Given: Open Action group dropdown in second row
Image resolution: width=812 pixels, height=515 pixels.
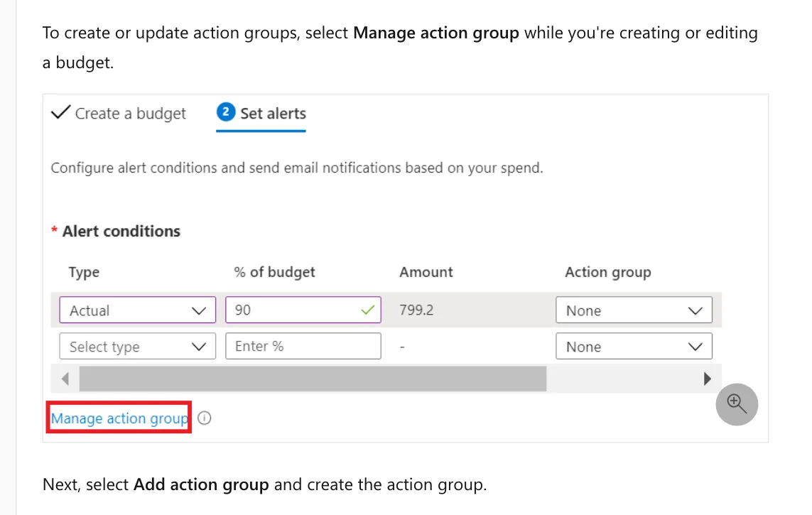Looking at the screenshot, I should pyautogui.click(x=634, y=346).
